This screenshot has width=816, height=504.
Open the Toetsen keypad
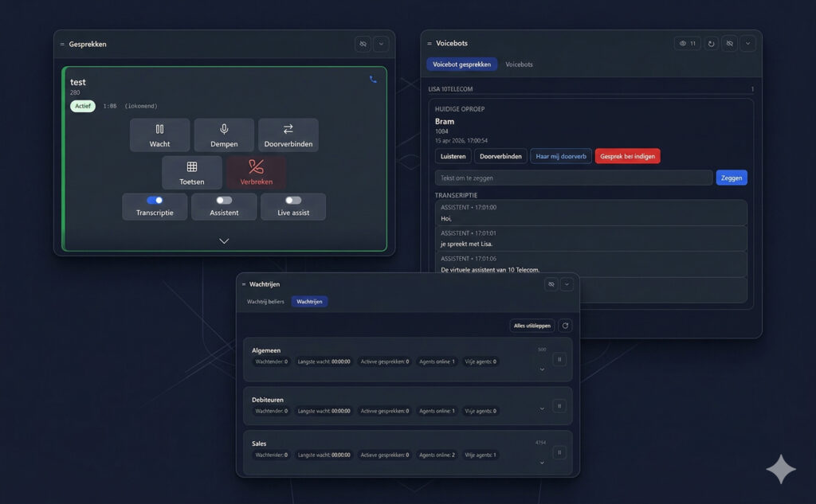coord(191,172)
